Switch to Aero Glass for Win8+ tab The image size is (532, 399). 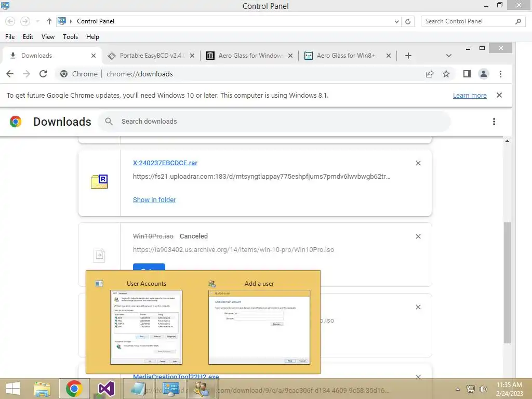point(345,56)
